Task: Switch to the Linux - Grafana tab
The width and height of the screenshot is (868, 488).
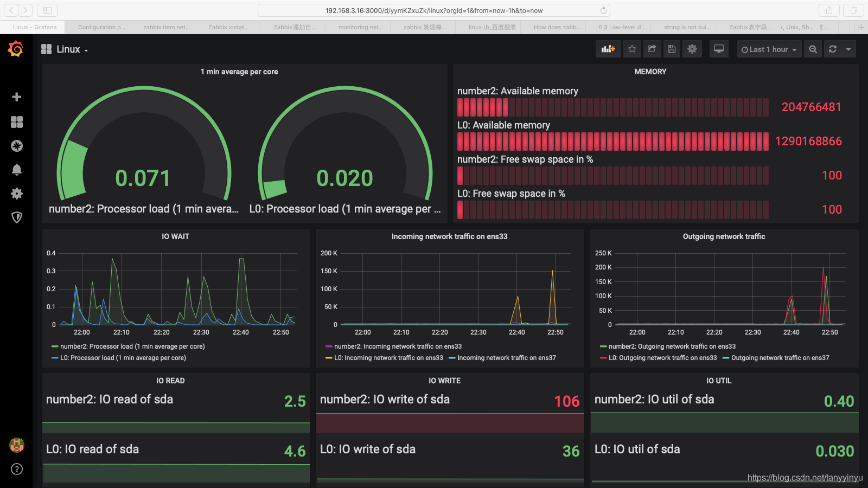Action: point(33,27)
